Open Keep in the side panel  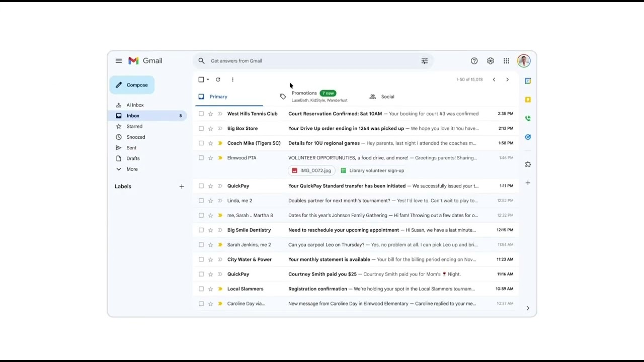[x=528, y=100]
